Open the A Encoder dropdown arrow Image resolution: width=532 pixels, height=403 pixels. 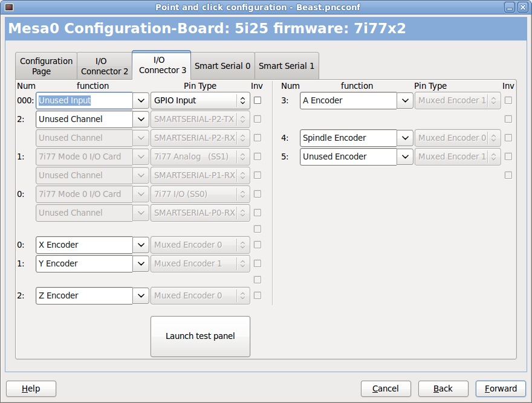coord(405,100)
